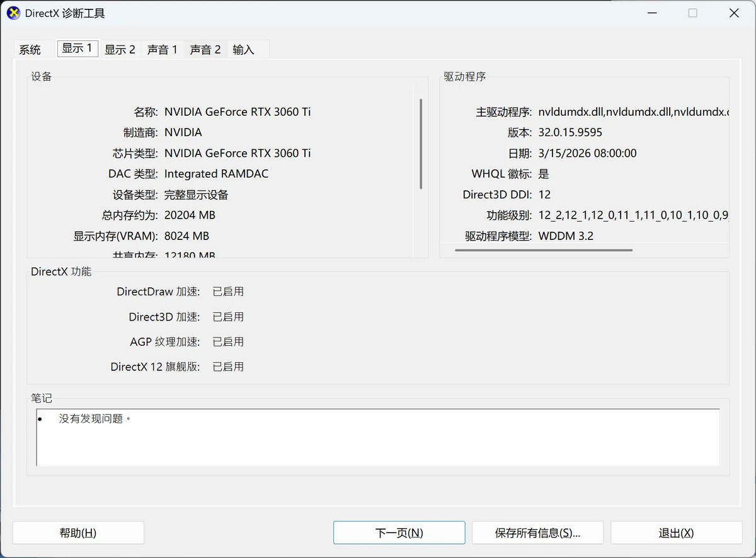Close the DirectX diagnostic window
Viewport: 756px width, 558px height.
click(734, 13)
